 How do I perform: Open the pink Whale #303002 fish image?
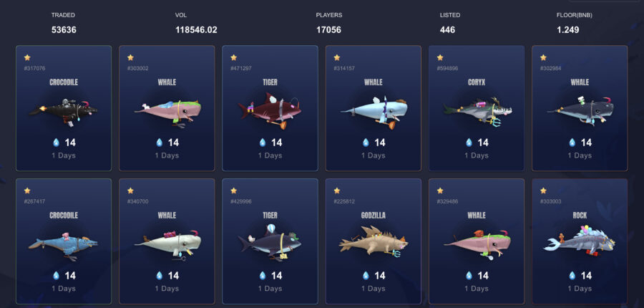tap(167, 112)
